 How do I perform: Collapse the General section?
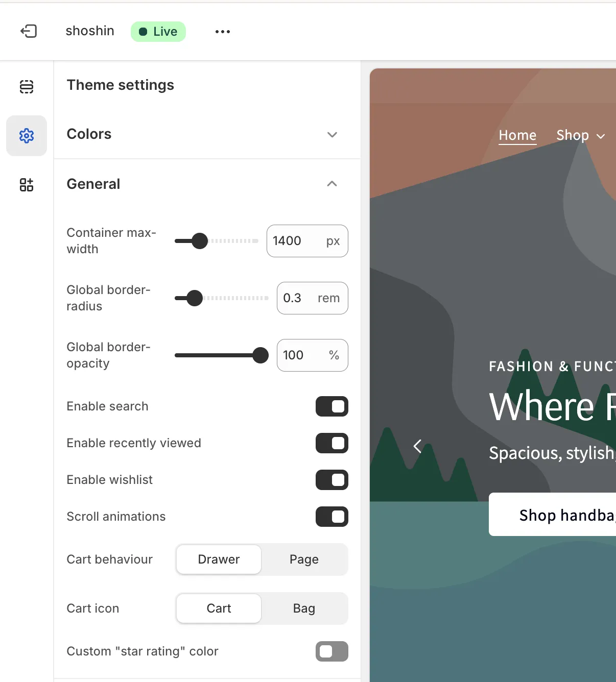click(332, 184)
